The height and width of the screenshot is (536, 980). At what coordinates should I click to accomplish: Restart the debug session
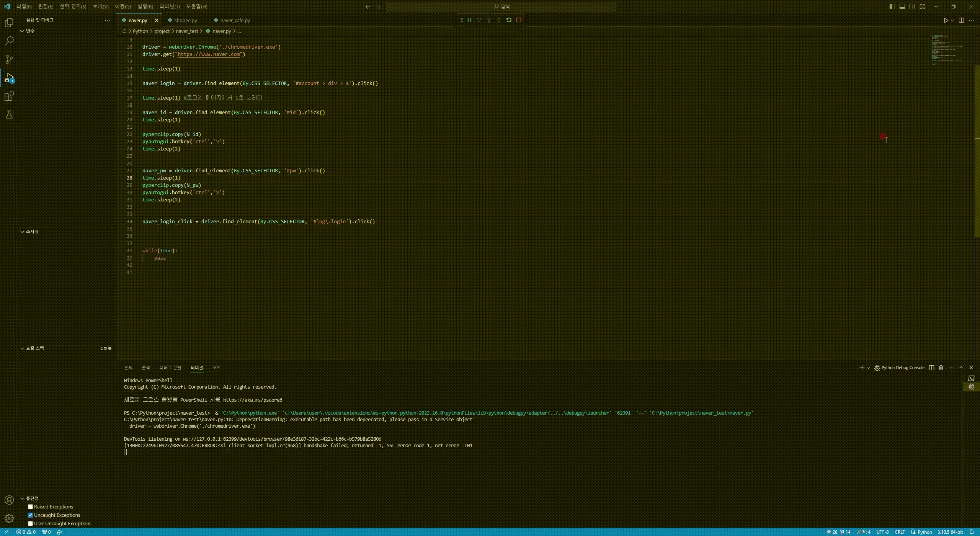tap(509, 20)
